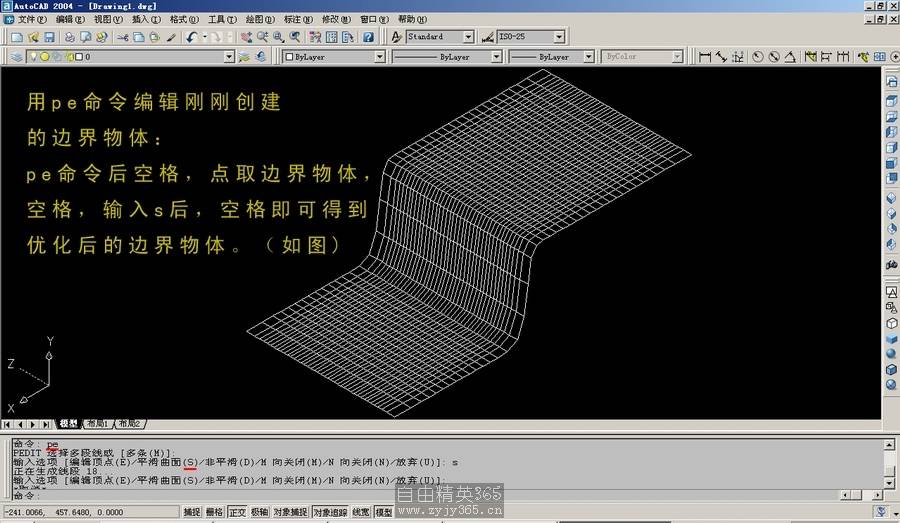Viewport: 900px width, 523px height.
Task: Open the 绘图 (Draw) menu
Action: point(260,19)
